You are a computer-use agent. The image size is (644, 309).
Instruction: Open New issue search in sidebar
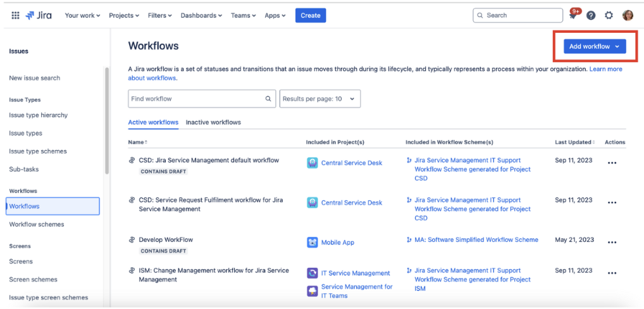click(x=35, y=78)
